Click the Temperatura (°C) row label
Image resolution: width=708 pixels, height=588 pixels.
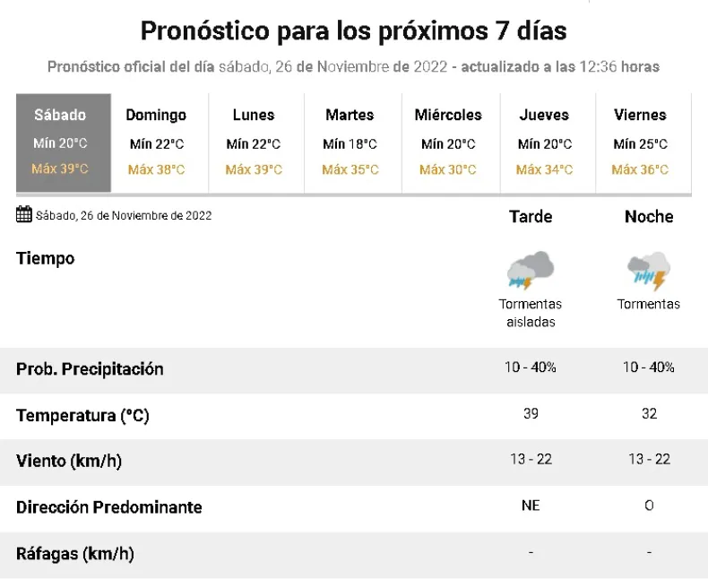pyautogui.click(x=82, y=415)
